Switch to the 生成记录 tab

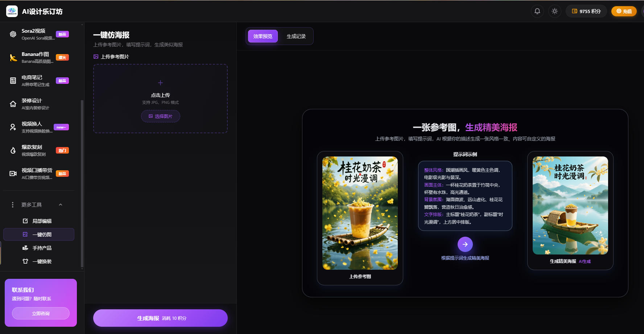tap(296, 36)
